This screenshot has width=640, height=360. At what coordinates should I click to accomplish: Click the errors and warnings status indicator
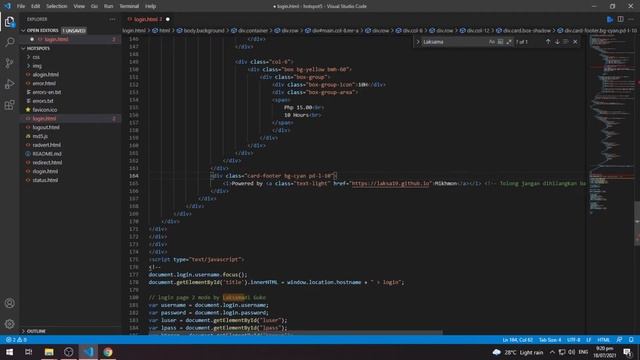coord(16,340)
